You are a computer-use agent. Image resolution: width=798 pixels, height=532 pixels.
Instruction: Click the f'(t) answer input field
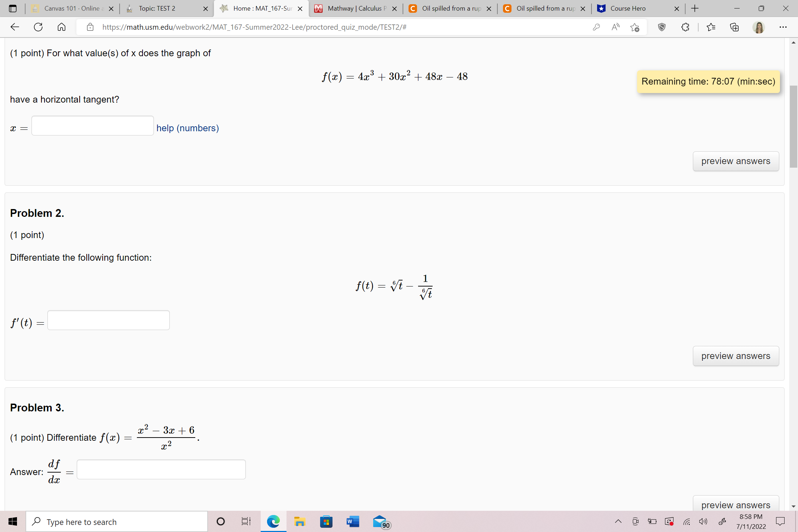108,320
